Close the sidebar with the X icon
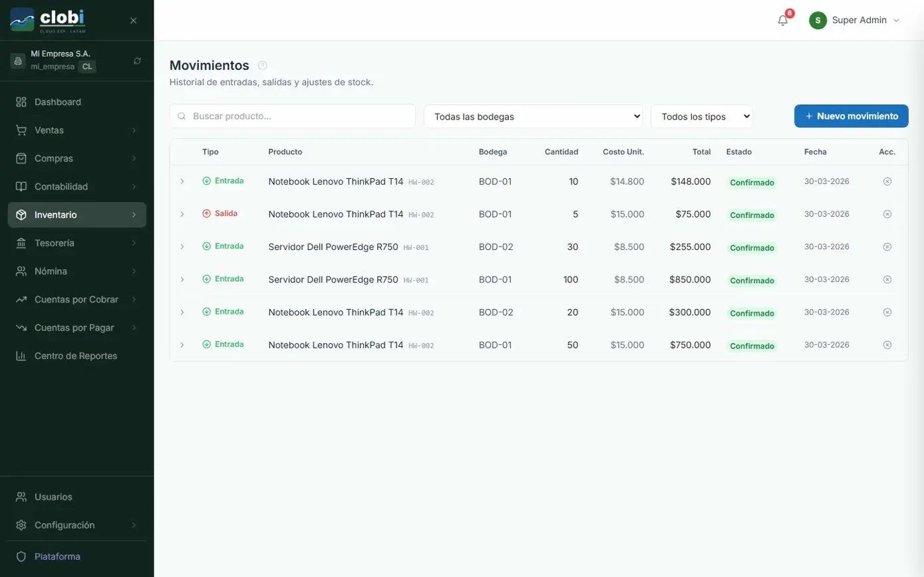This screenshot has width=924, height=577. 133,21
